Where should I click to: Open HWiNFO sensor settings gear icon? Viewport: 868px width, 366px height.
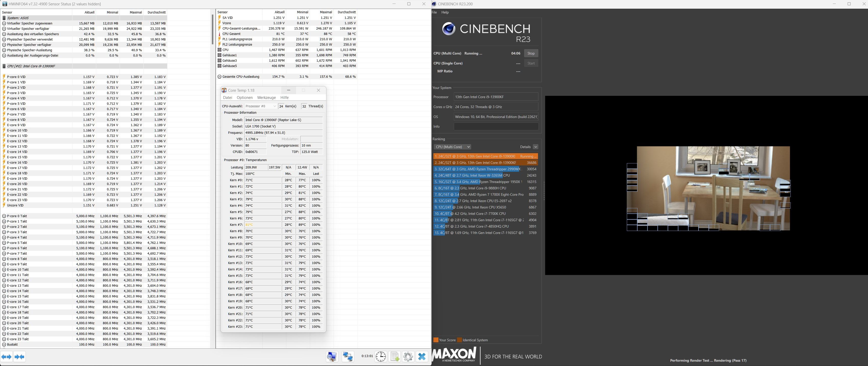[x=408, y=357]
